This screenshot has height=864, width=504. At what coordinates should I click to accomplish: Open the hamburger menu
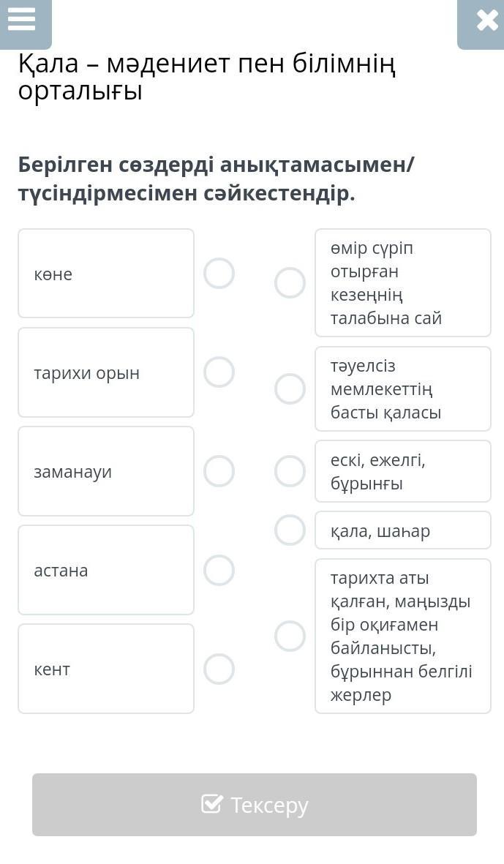(x=23, y=20)
